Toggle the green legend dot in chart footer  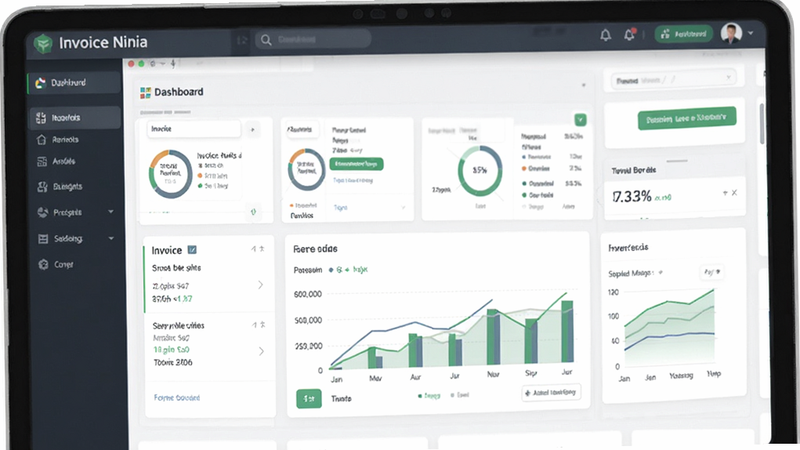[420, 395]
